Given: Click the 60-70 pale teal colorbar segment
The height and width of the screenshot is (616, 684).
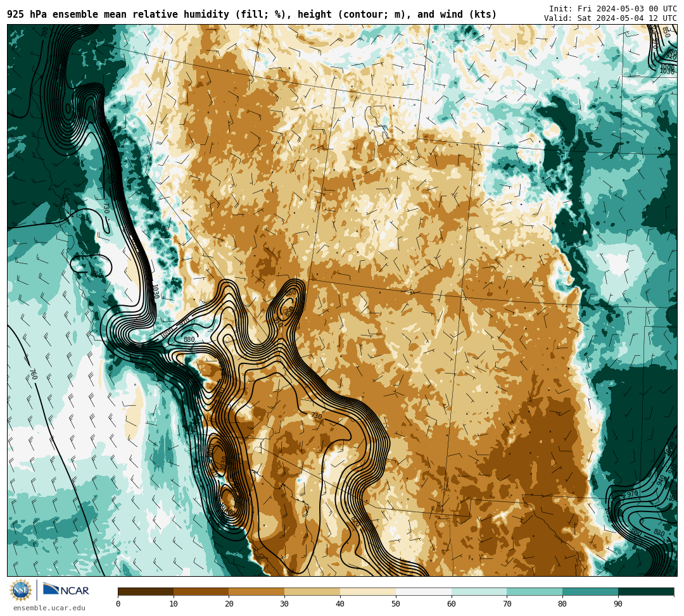Looking at the screenshot, I should click(479, 591).
